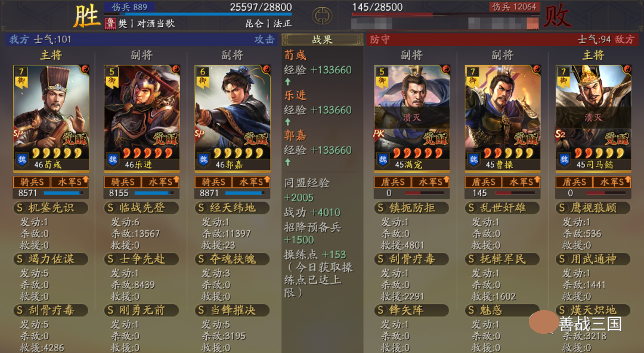The height and width of the screenshot is (353, 644).
Task: Click the yin-yang icon on 荀彧's portrait
Action: pos(85,69)
